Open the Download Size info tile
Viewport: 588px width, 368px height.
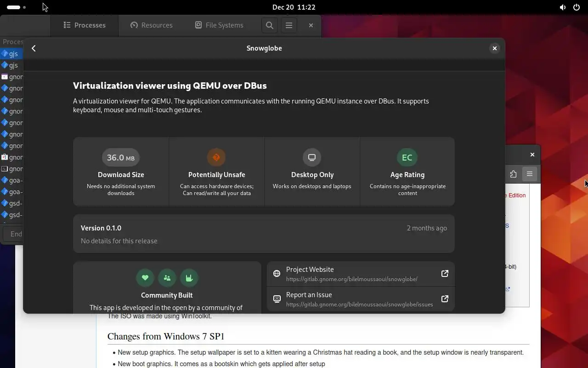121,171
